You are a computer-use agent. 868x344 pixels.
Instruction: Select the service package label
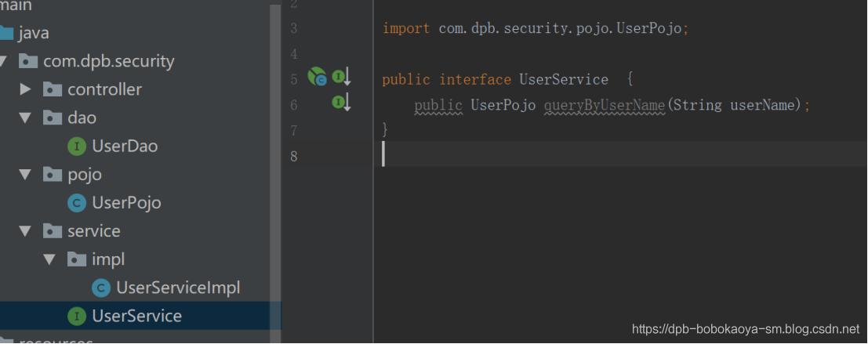point(93,230)
